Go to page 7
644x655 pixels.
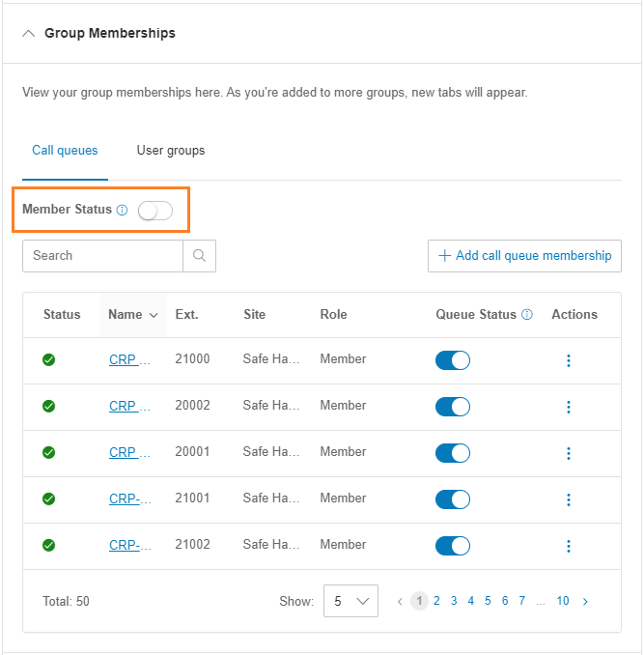521,601
